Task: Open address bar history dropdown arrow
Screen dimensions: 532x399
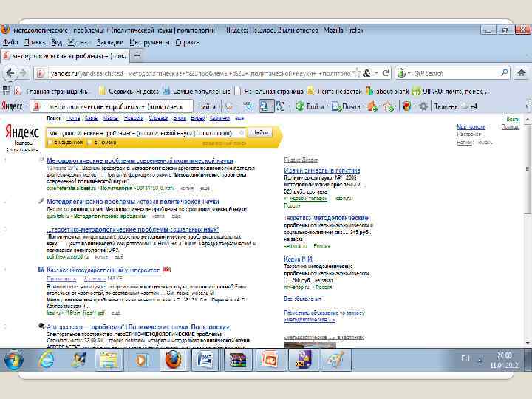Action: click(376, 73)
